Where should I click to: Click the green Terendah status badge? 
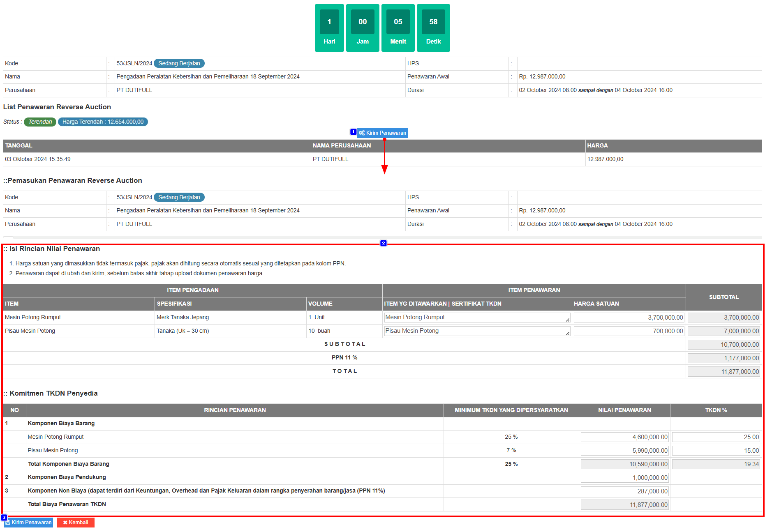click(40, 122)
